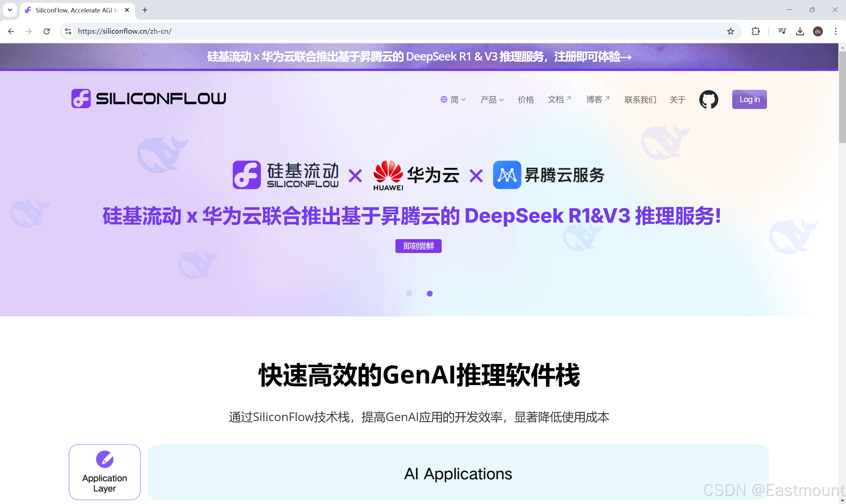Open the 联系我们 contact menu item
This screenshot has height=504, width=846.
[640, 99]
